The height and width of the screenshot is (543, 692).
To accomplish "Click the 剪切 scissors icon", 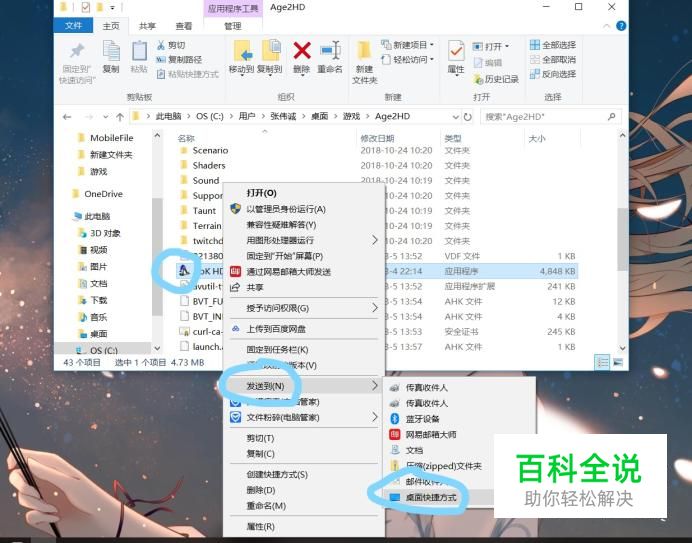I will (x=161, y=45).
